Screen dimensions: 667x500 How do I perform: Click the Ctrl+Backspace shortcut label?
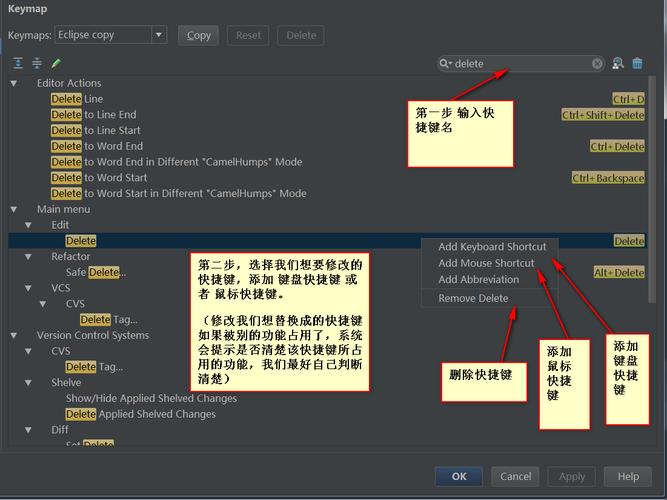pyautogui.click(x=608, y=178)
